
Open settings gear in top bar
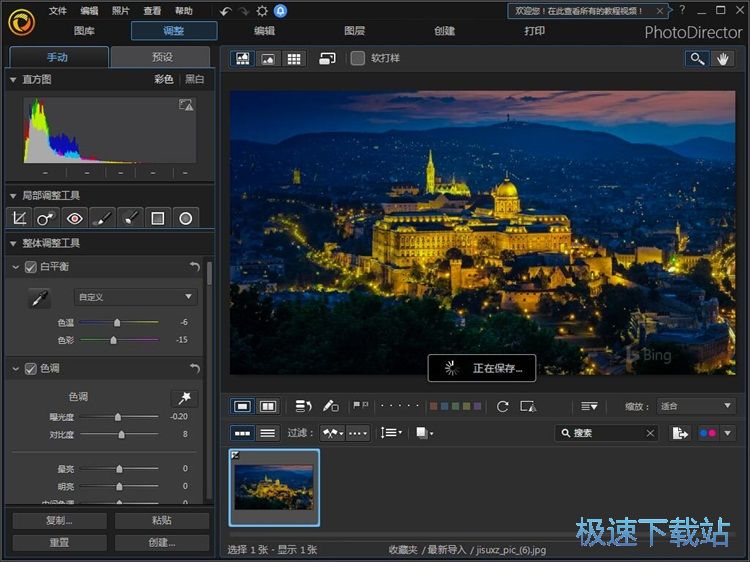point(262,11)
